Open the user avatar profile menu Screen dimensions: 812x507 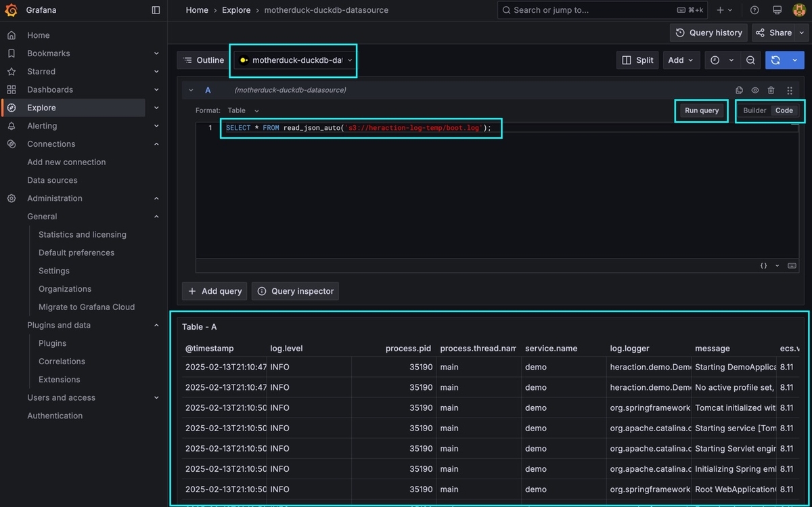pos(799,10)
